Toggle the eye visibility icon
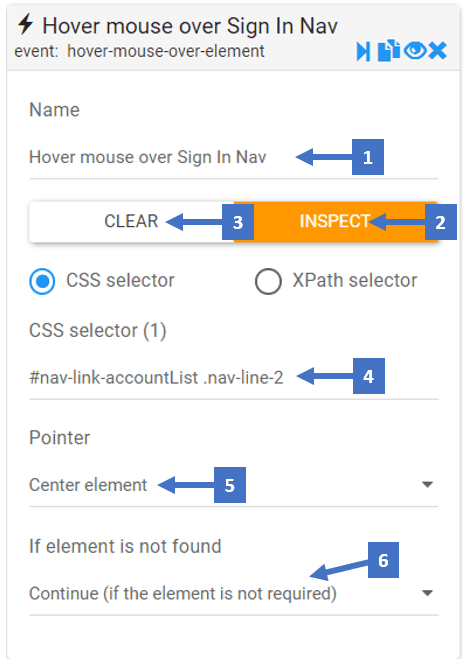The image size is (468, 668). pyautogui.click(x=415, y=51)
